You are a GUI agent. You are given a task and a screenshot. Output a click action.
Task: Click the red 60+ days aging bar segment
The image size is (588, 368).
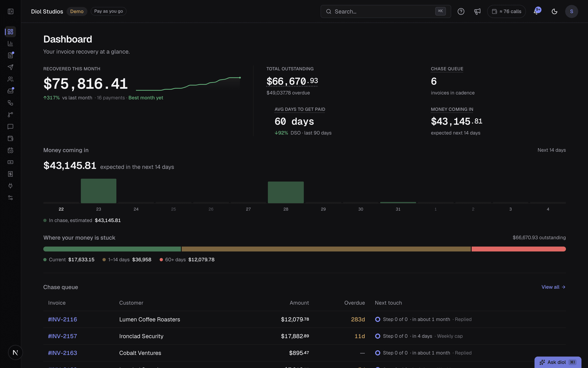[x=519, y=249]
